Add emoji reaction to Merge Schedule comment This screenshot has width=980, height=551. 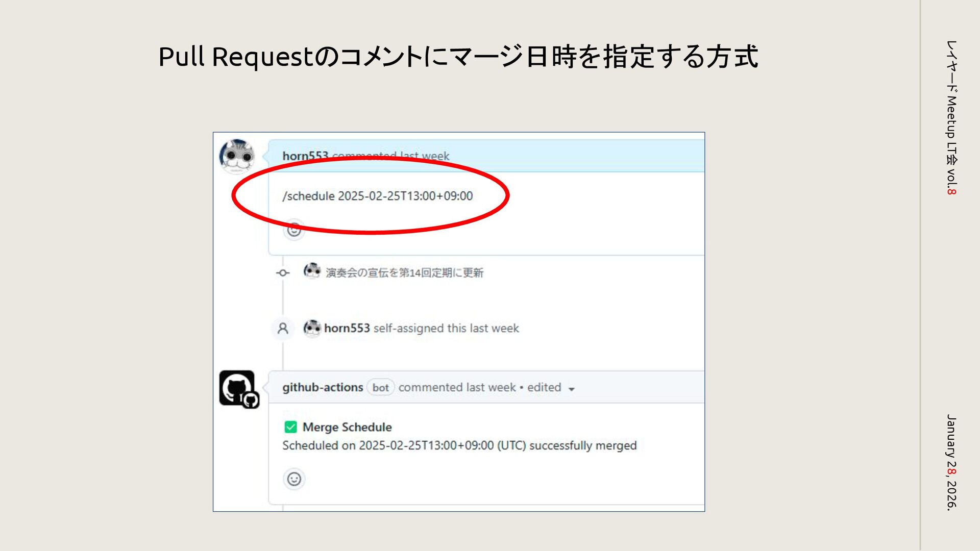click(x=294, y=479)
